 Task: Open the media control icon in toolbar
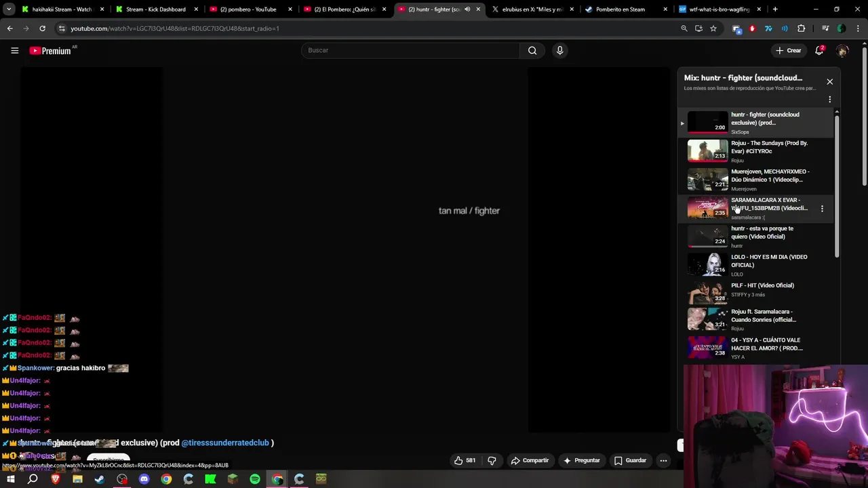(x=825, y=28)
